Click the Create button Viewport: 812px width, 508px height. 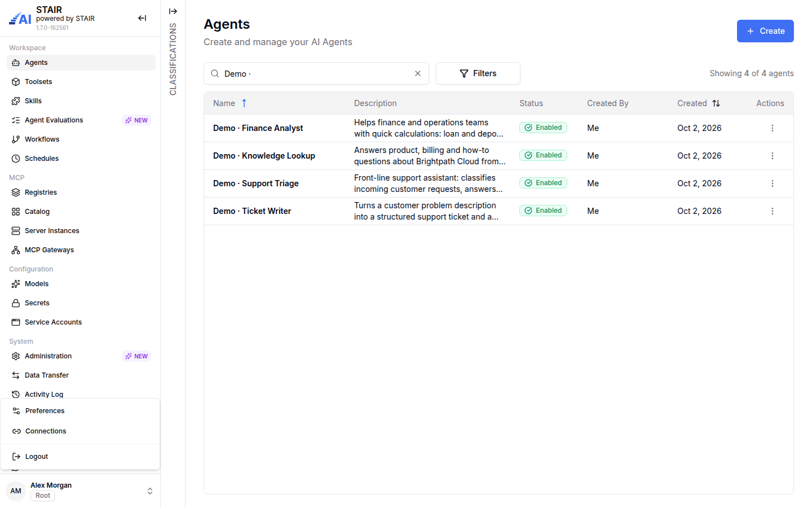point(765,31)
